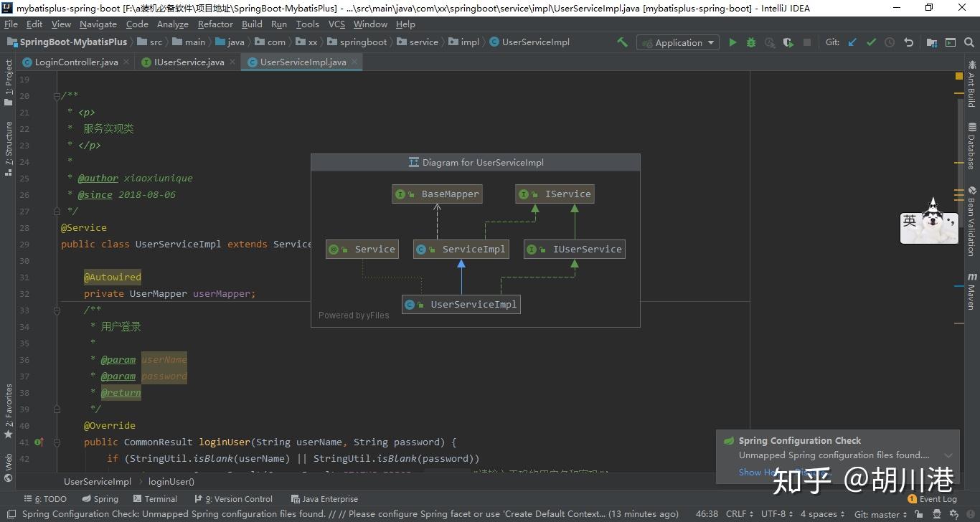The height and width of the screenshot is (522, 980).
Task: Open Git master branch selector
Action: [x=880, y=514]
